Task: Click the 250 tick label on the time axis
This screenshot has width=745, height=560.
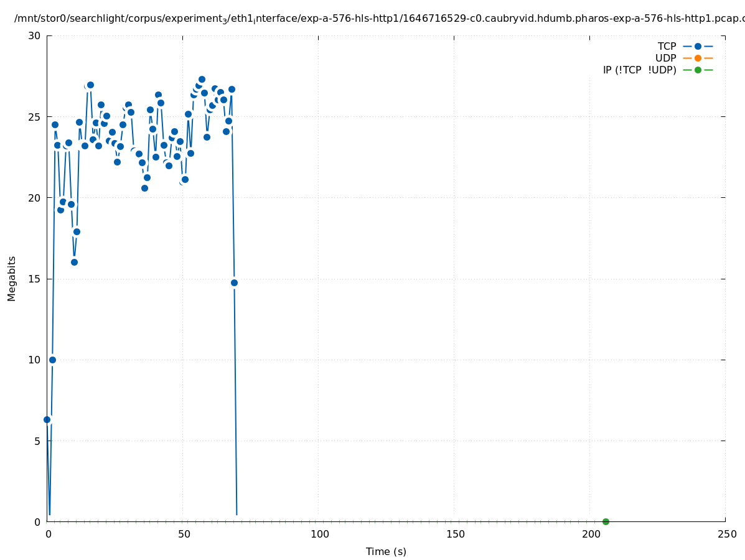Action: [726, 534]
